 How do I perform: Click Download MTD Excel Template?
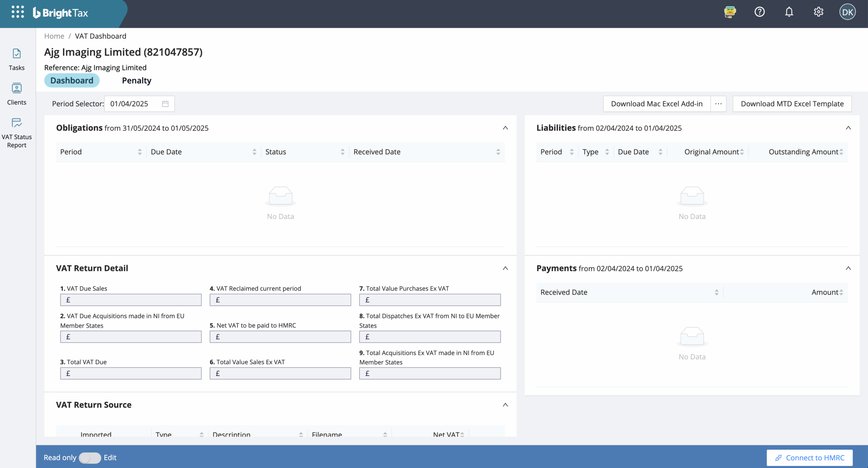792,104
